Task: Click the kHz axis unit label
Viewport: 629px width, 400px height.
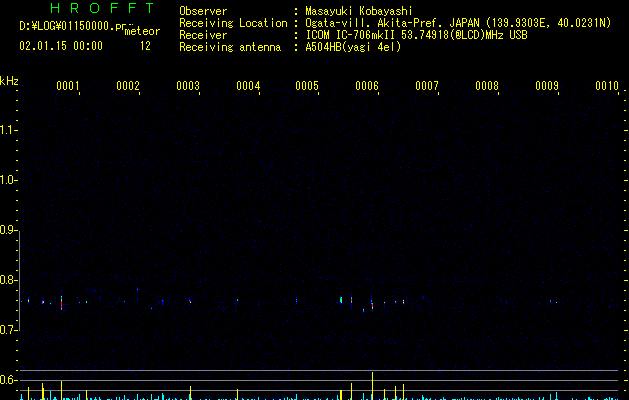Action: pos(9,81)
